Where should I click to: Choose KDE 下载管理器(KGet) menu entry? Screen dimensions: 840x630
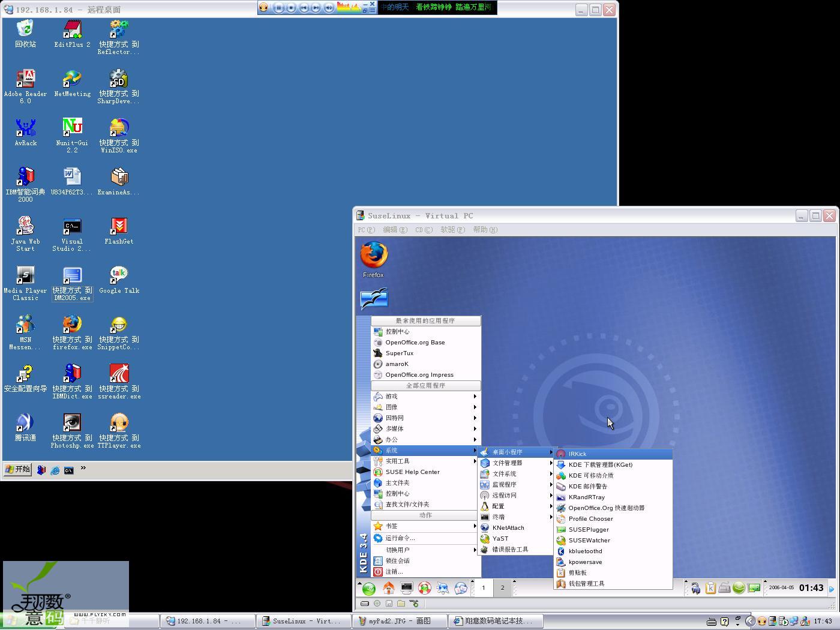pyautogui.click(x=613, y=465)
